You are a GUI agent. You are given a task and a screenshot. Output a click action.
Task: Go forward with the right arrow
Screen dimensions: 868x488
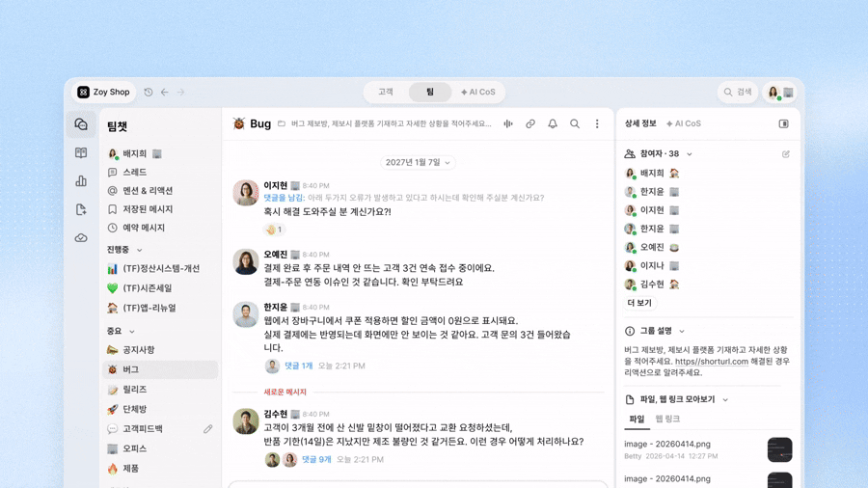(x=180, y=92)
